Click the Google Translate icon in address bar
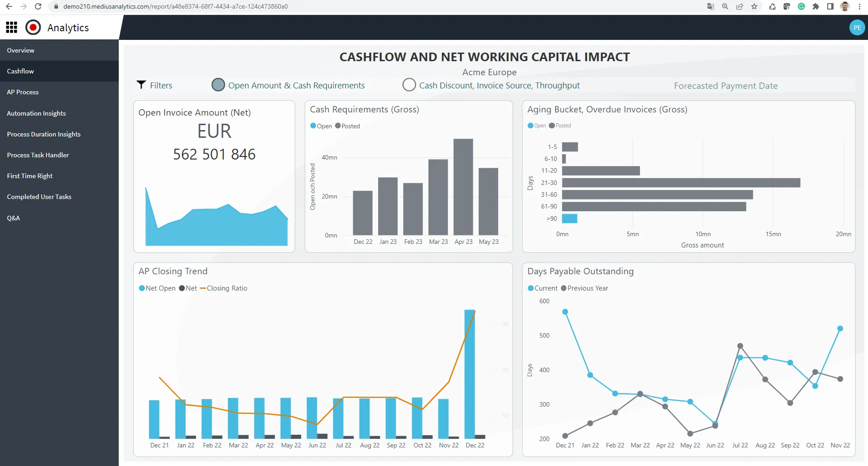 click(x=711, y=6)
